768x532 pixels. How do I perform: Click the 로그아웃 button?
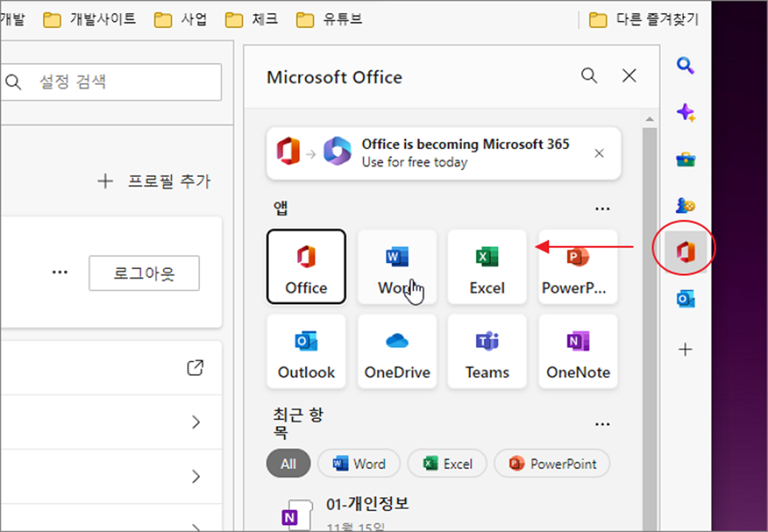pyautogui.click(x=144, y=273)
